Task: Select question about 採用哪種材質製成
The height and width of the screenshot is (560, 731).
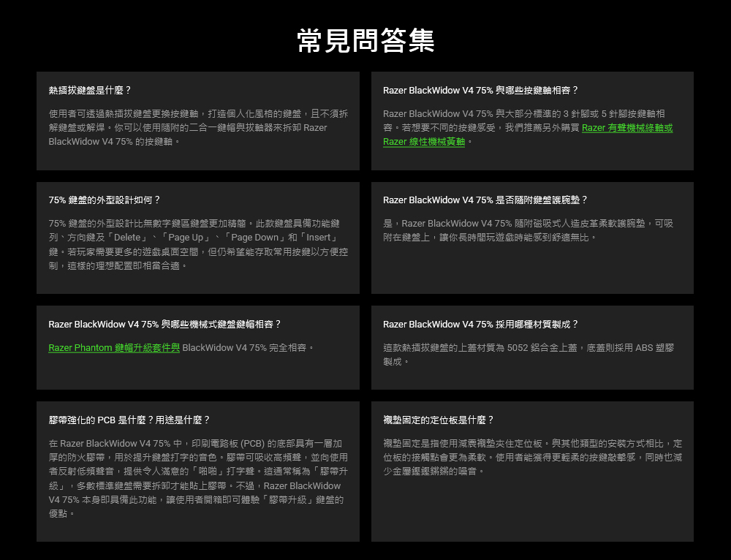Action: point(481,324)
